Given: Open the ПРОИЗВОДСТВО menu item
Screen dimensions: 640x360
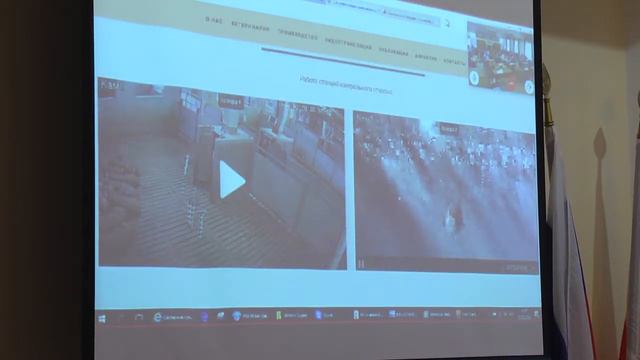Looking at the screenshot, I should (x=298, y=35).
